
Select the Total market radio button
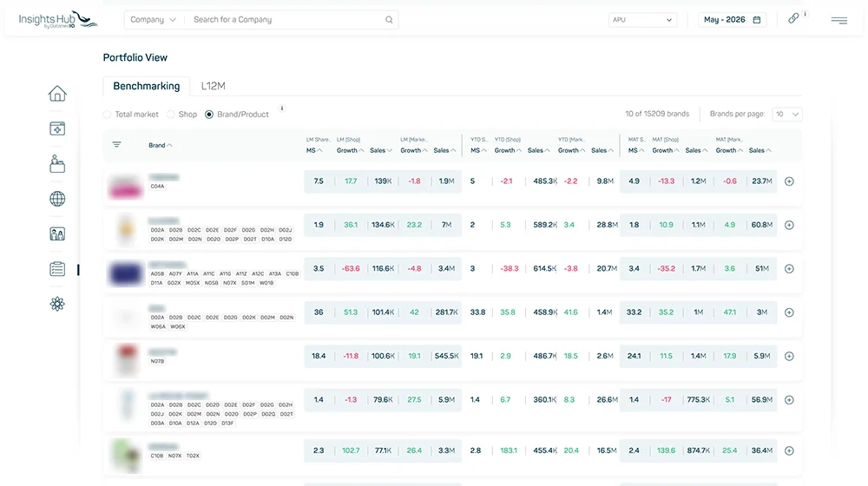107,115
